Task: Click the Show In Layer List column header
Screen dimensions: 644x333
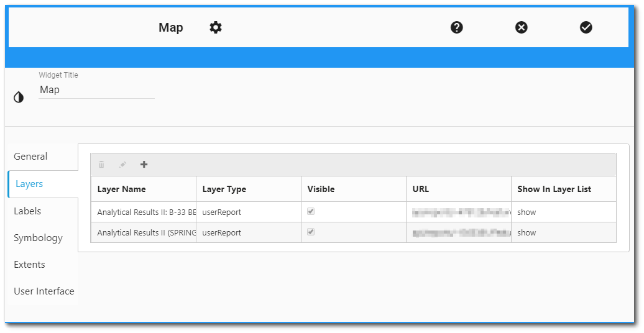Action: (554, 189)
